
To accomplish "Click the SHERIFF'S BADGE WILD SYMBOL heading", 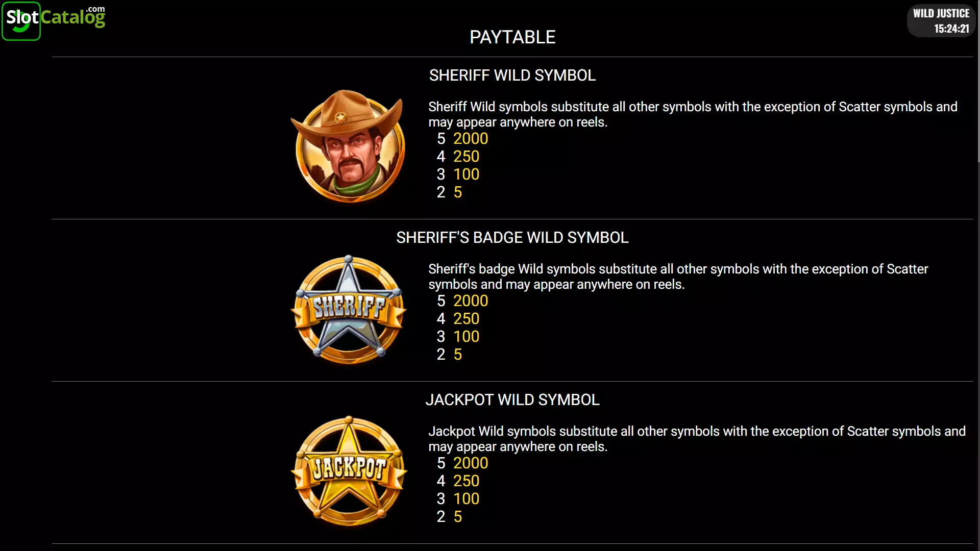I will pyautogui.click(x=512, y=238).
